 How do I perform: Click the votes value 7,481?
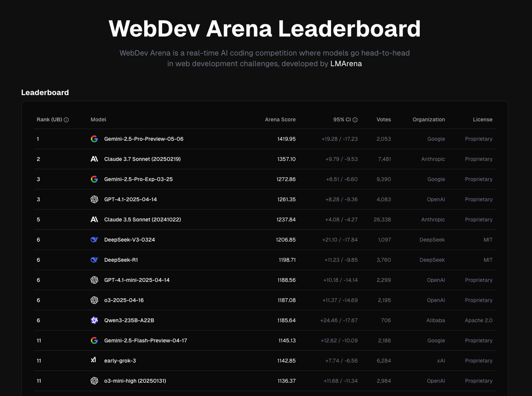coord(384,159)
